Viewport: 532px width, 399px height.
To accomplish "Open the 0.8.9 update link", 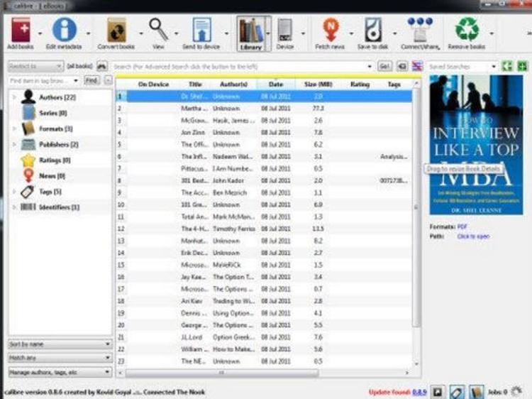I will (x=420, y=391).
